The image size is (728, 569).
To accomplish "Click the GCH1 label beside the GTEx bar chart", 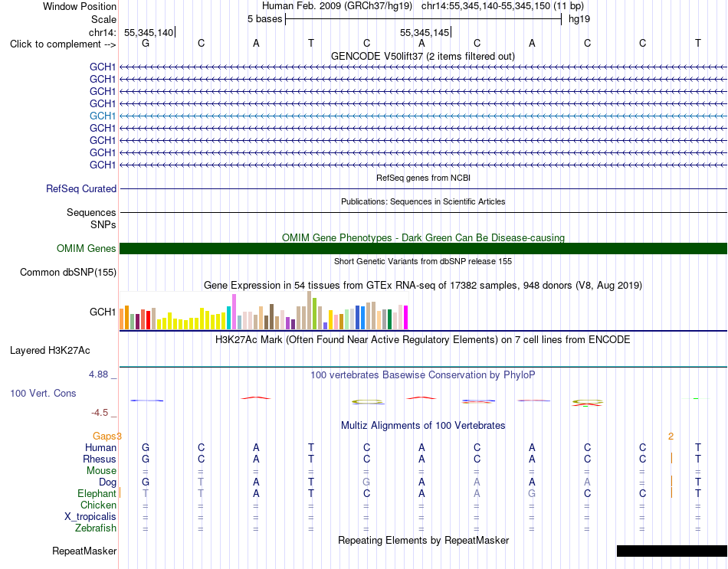I will [103, 312].
